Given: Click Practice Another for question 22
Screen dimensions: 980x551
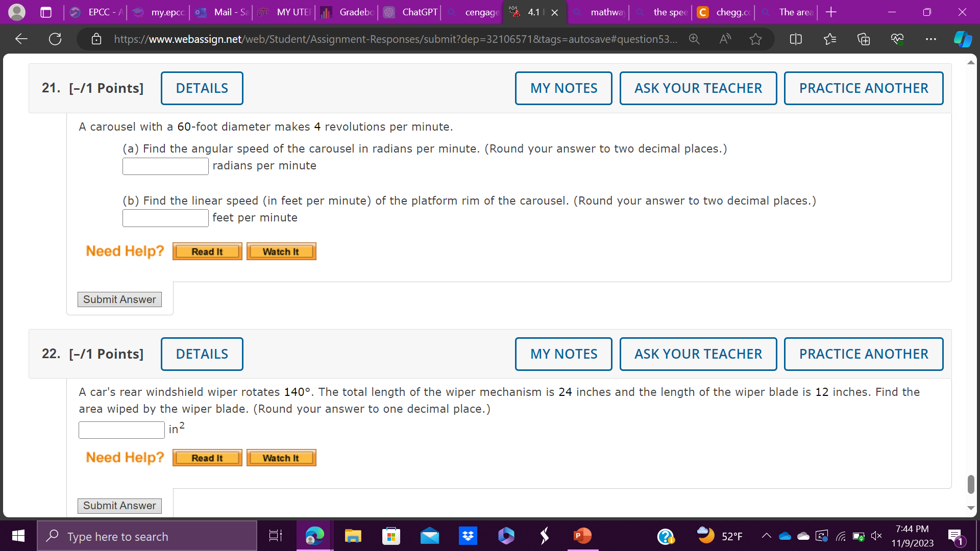Looking at the screenshot, I should 863,354.
